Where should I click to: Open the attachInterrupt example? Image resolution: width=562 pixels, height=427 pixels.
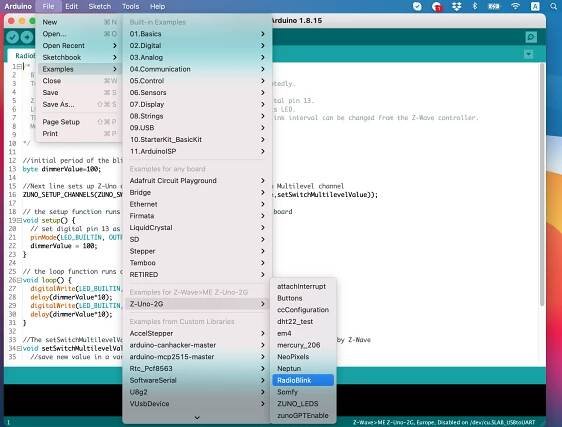pyautogui.click(x=303, y=286)
